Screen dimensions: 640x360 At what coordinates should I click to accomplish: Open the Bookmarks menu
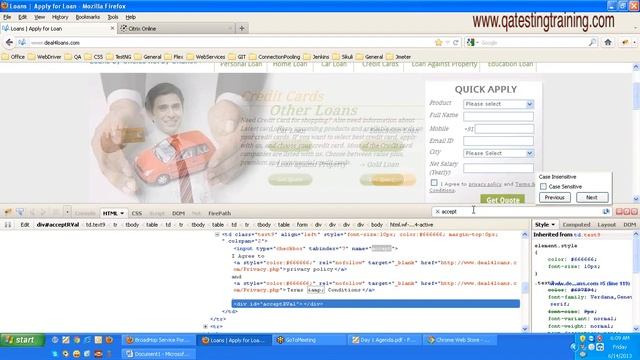point(88,17)
